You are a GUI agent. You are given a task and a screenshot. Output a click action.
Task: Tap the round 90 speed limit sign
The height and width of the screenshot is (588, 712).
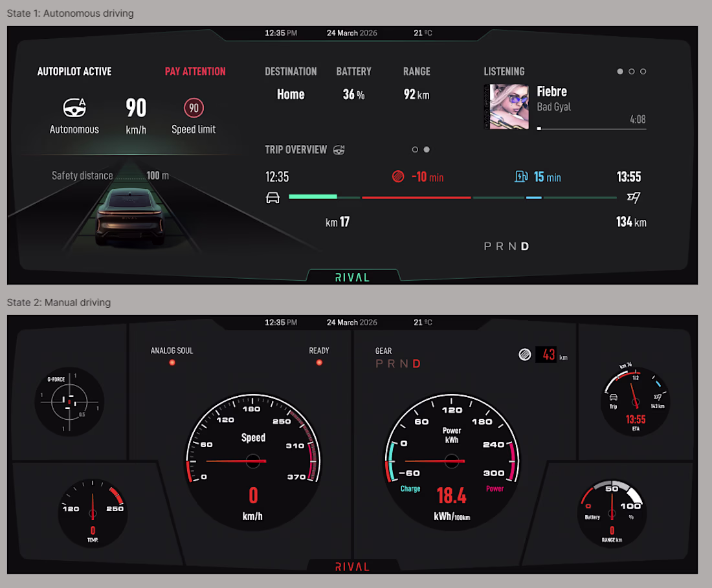coord(194,108)
